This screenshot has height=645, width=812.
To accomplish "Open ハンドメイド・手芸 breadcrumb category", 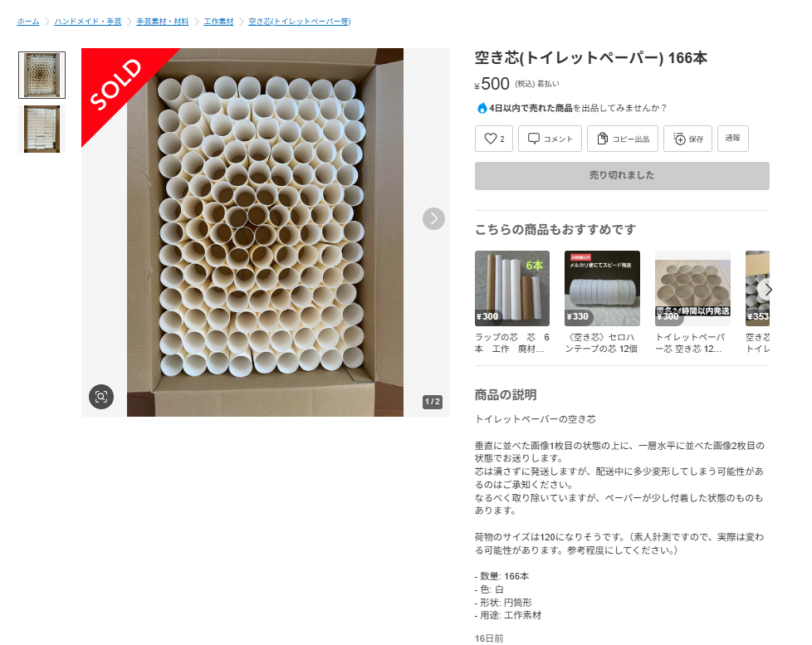I will coord(88,22).
